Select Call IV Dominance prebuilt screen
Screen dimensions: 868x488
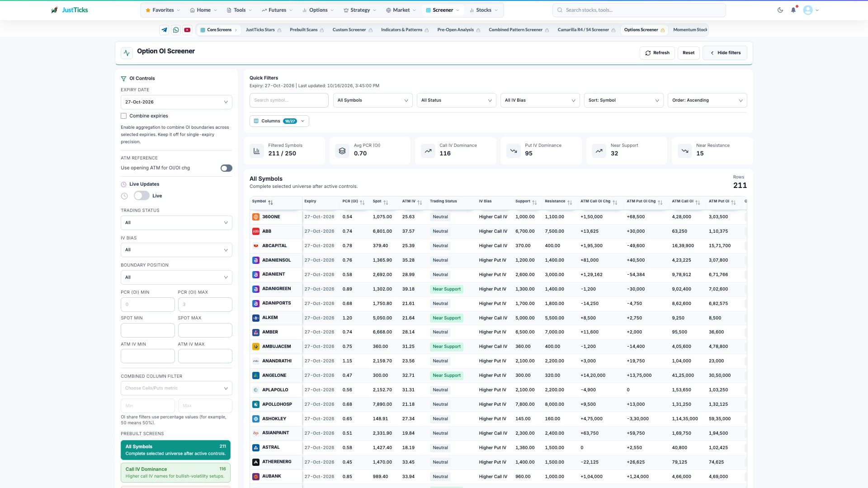(175, 473)
